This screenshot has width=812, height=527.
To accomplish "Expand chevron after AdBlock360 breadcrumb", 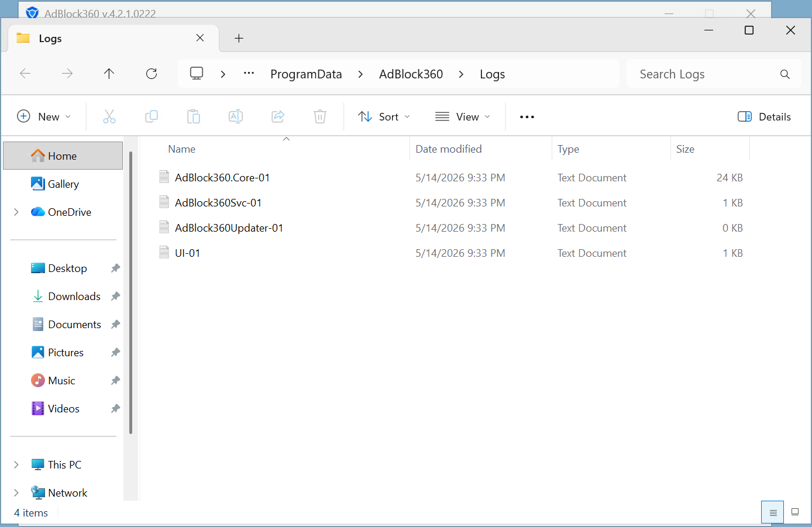I will coord(461,74).
